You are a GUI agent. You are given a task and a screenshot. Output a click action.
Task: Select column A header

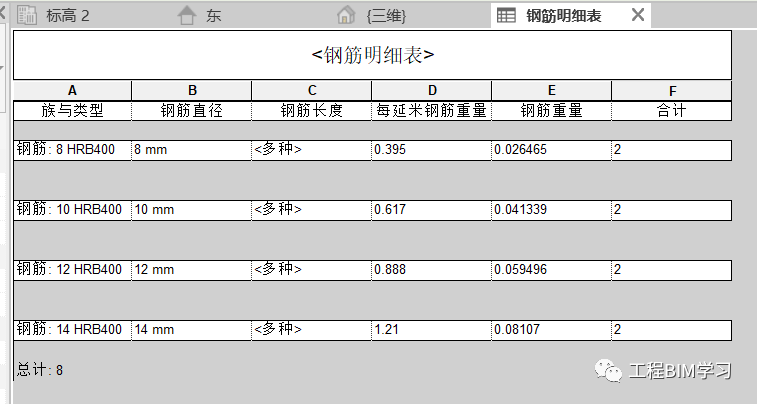[x=72, y=91]
